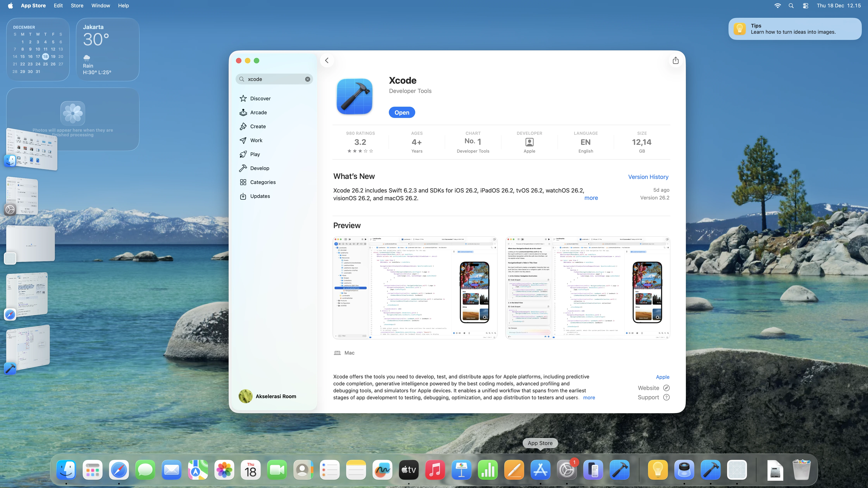Go back with the chevron button
The height and width of the screenshot is (488, 868).
pyautogui.click(x=326, y=61)
